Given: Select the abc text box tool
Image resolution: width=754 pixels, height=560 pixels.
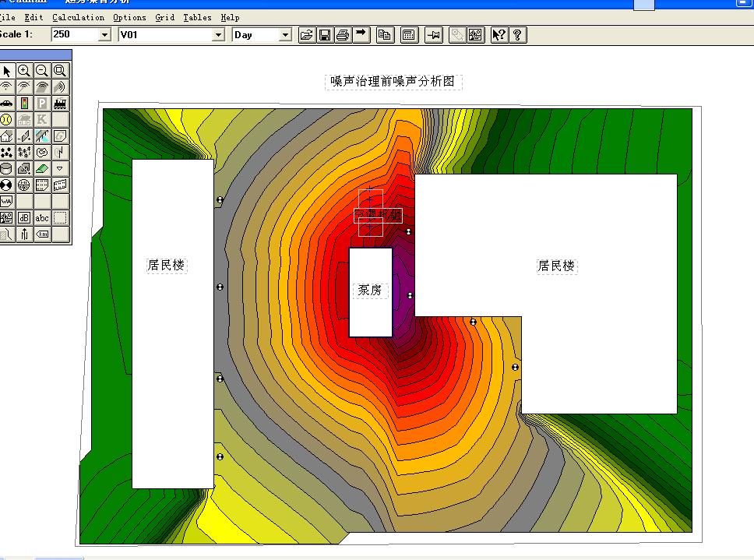Looking at the screenshot, I should 42,218.
